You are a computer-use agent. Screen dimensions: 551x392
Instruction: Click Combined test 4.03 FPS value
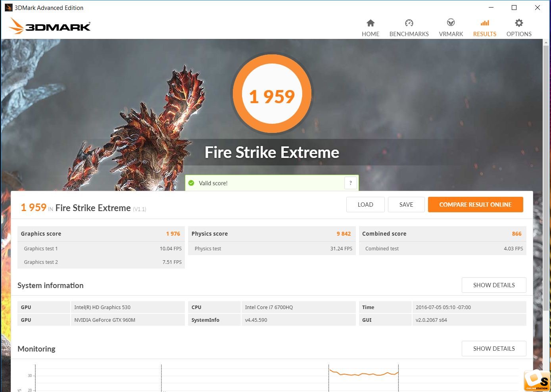click(513, 248)
